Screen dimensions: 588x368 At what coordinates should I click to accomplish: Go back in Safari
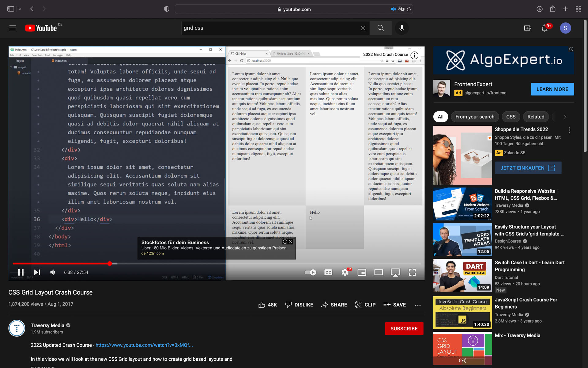coord(32,9)
